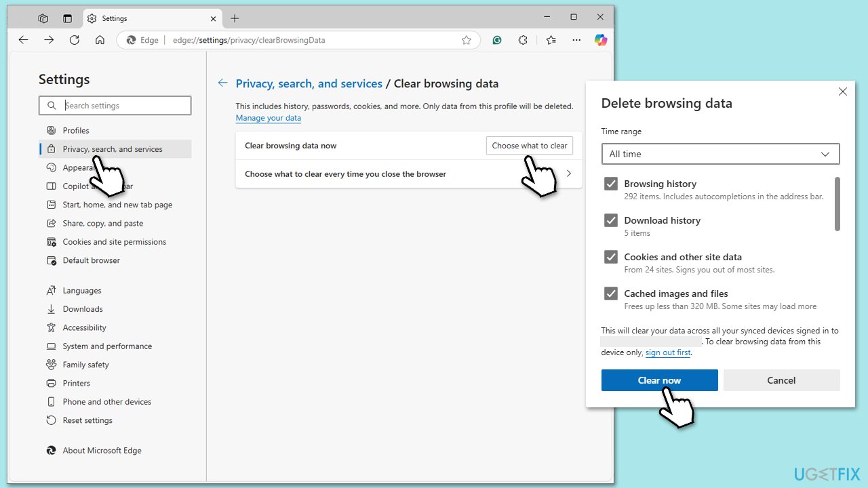Open the Favorites list icon

click(551, 40)
